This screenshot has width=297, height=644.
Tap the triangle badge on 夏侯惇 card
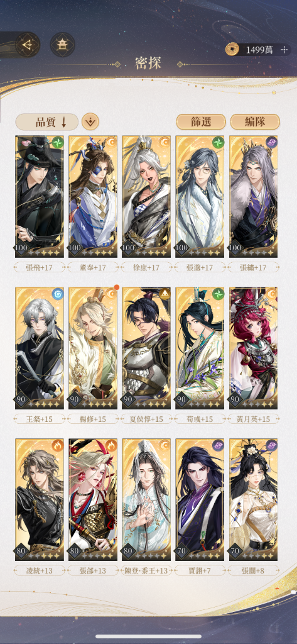click(x=165, y=294)
